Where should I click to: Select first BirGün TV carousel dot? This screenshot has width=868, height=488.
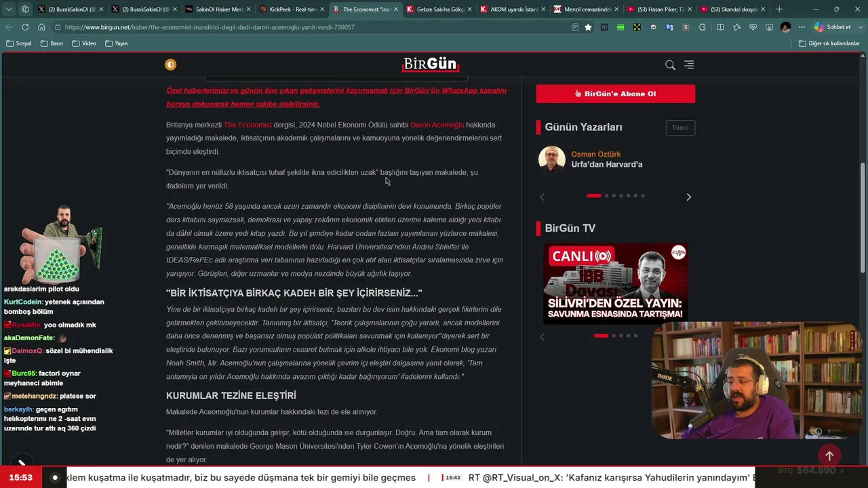click(x=601, y=335)
